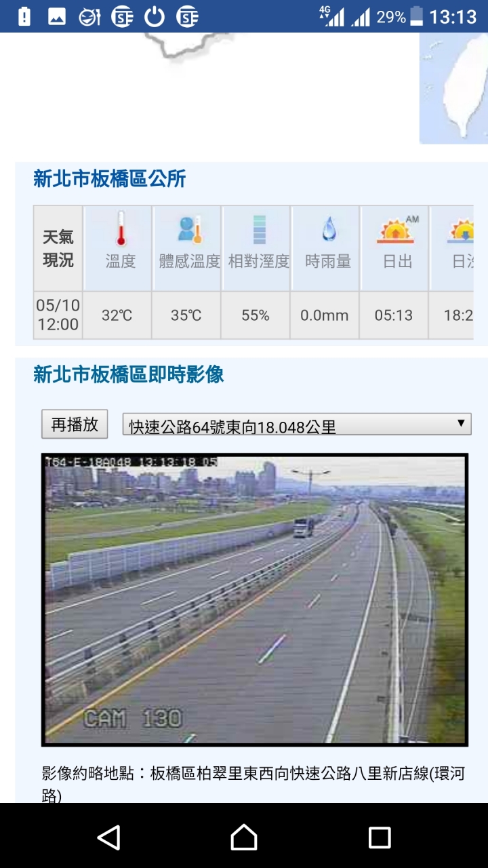This screenshot has width=488, height=868.
Task: Tap the 新北市板橋區即時影像 heading
Action: click(x=129, y=374)
